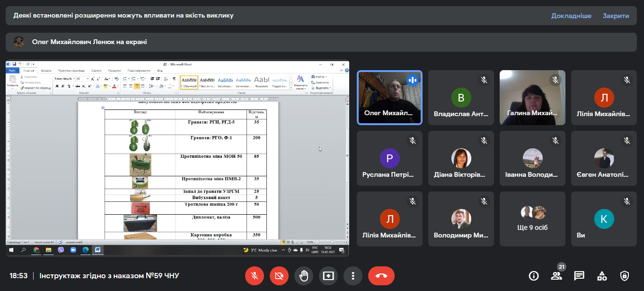644x291 pixels.
Task: Switch to the Вид ribbon tab
Action: [160, 70]
